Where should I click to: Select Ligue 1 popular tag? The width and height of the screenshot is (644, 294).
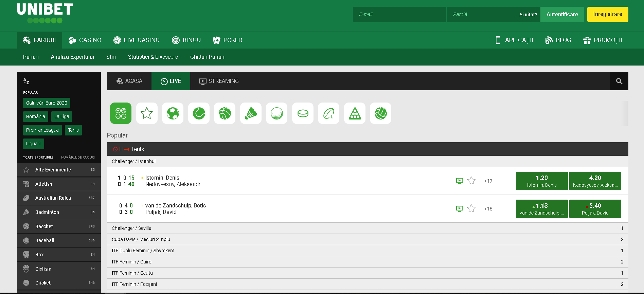33,144
